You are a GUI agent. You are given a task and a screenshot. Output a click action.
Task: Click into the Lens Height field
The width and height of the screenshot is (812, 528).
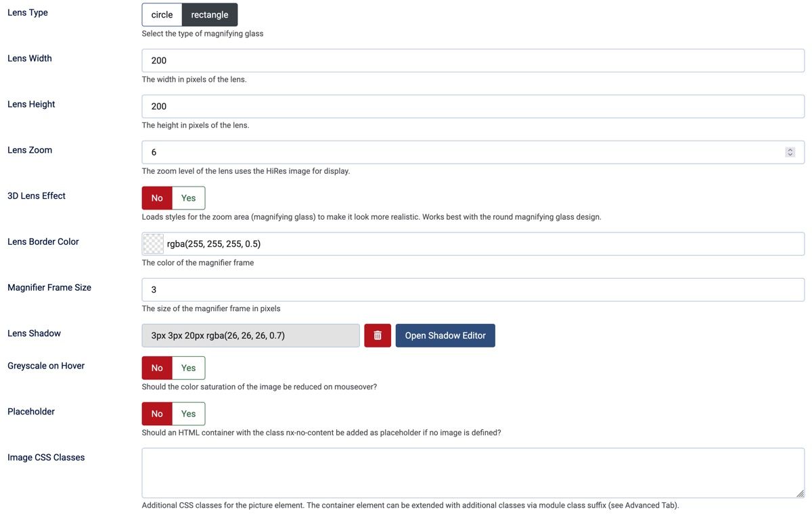(x=472, y=106)
